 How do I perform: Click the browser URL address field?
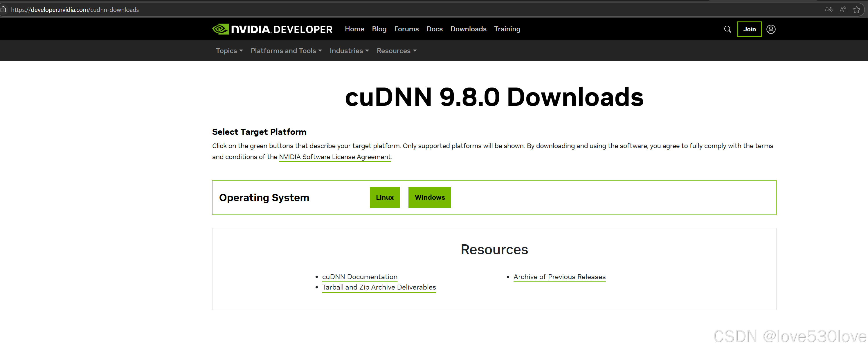pyautogui.click(x=404, y=10)
